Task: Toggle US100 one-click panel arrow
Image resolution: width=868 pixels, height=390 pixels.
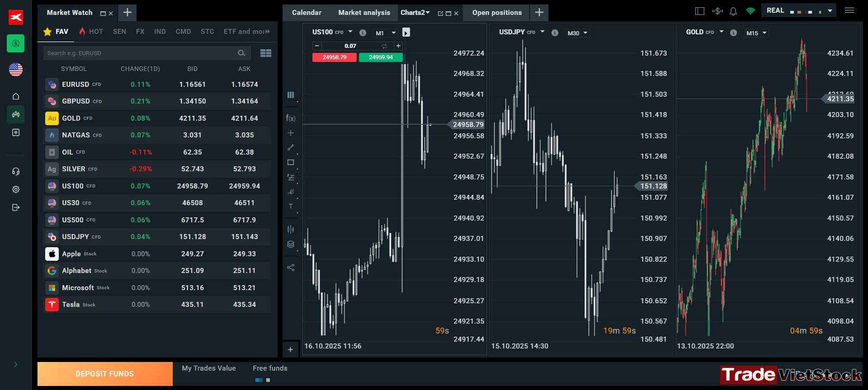Action: [x=406, y=33]
